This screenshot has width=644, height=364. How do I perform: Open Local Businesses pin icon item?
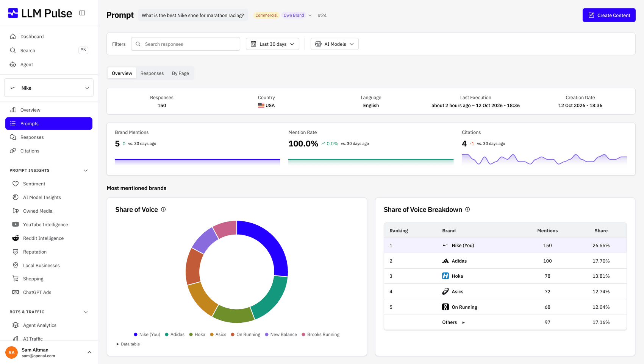[16, 265]
